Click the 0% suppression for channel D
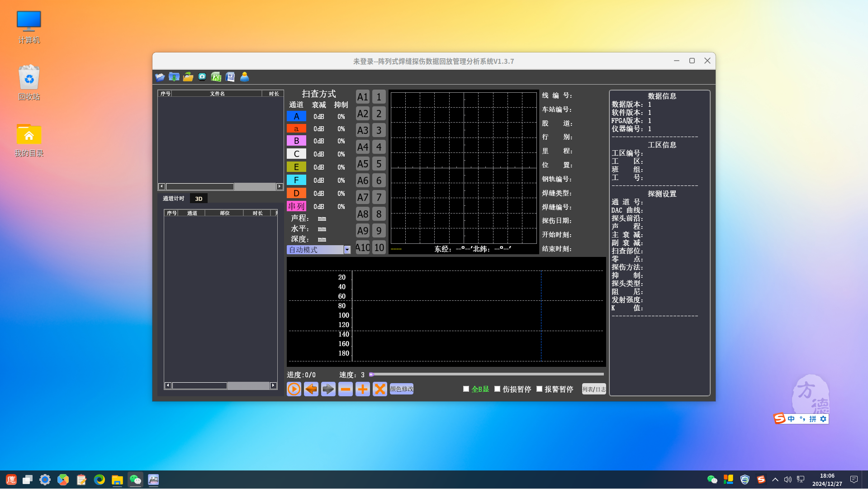 341,194
